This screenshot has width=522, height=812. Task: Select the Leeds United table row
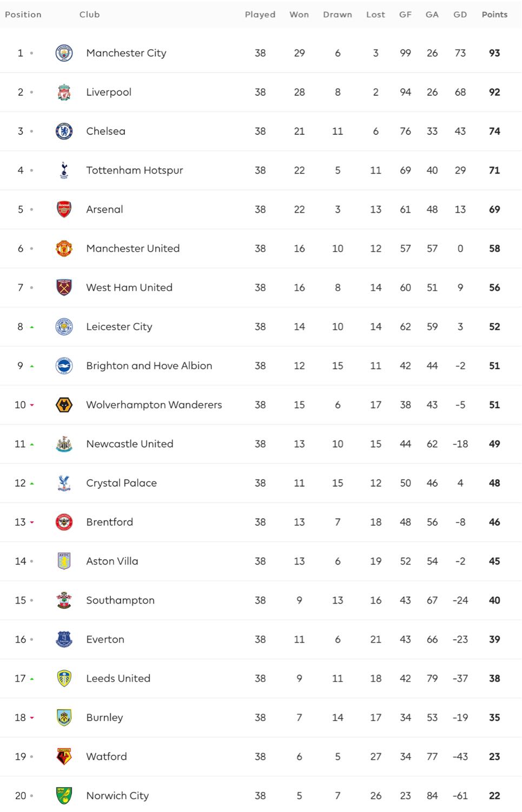[261, 678]
